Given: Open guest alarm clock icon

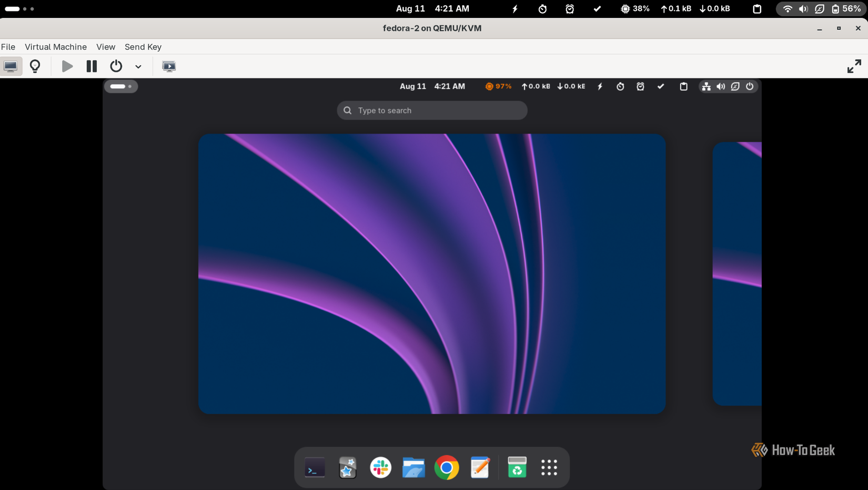Looking at the screenshot, I should (x=640, y=86).
